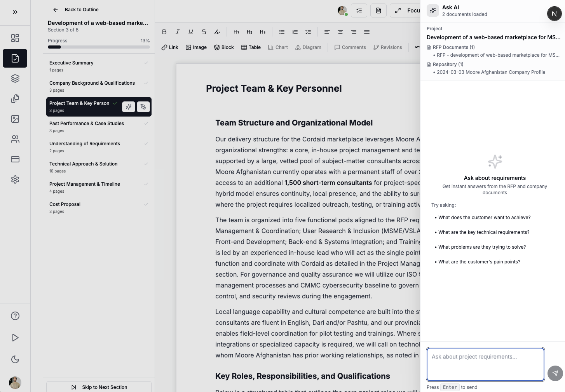Justify the text
Image resolution: width=565 pixels, height=392 pixels.
(367, 32)
